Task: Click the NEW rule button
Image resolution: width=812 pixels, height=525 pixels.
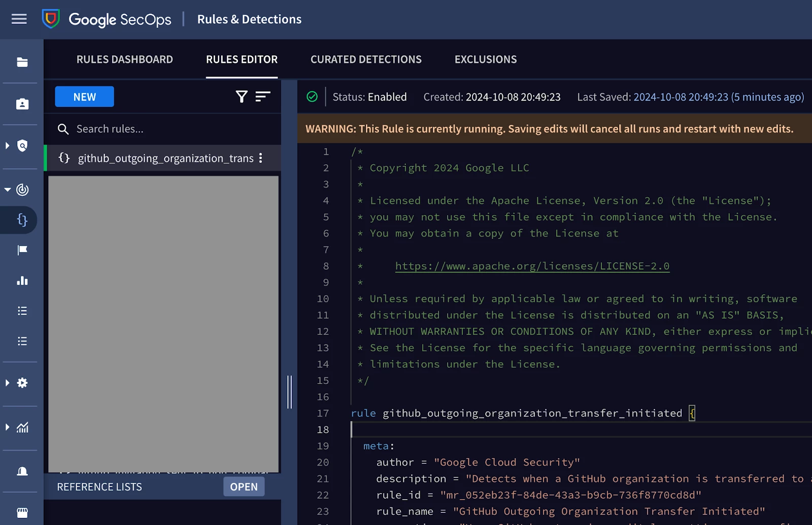Action: point(84,97)
